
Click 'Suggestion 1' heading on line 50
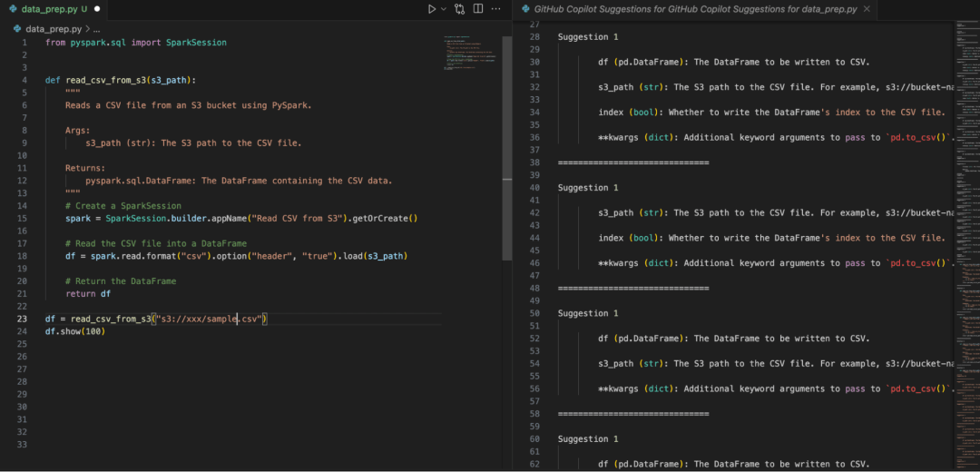point(587,313)
